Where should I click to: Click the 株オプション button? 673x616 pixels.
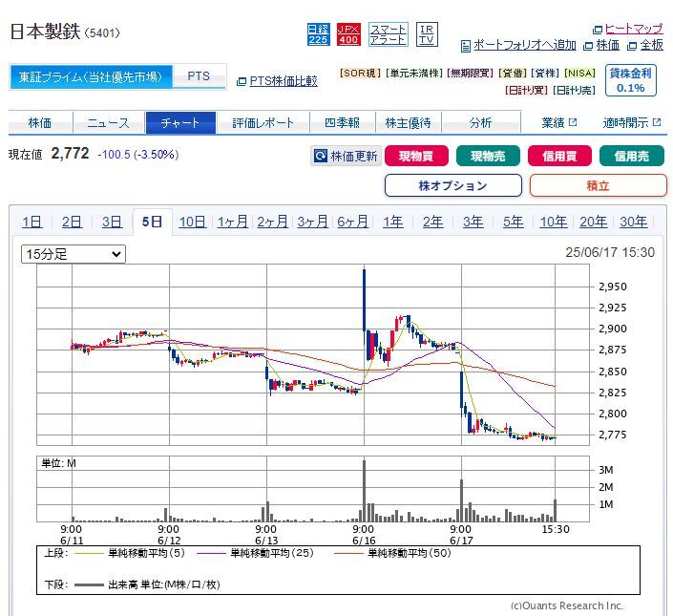(453, 185)
